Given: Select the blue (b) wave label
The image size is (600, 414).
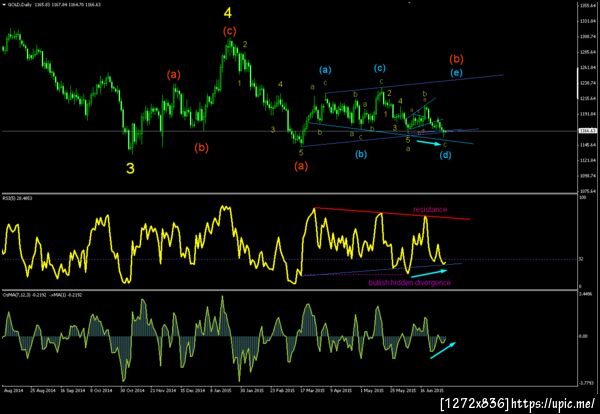Looking at the screenshot, I should [361, 154].
